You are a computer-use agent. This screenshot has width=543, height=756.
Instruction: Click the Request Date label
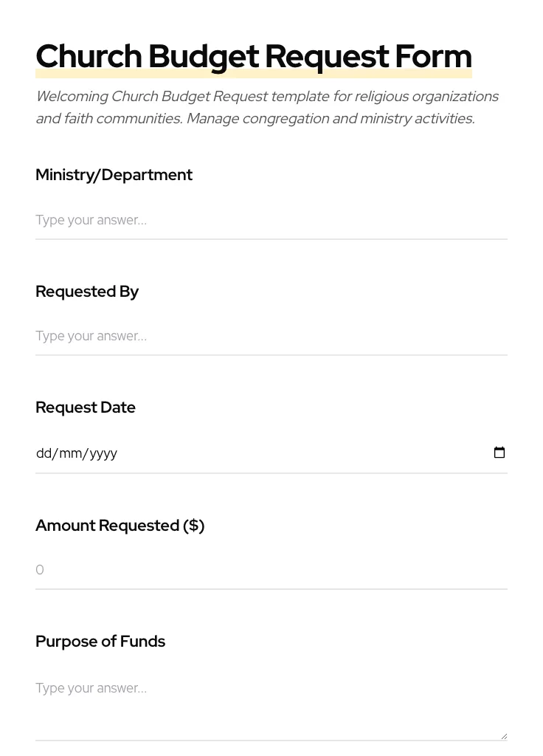(86, 408)
